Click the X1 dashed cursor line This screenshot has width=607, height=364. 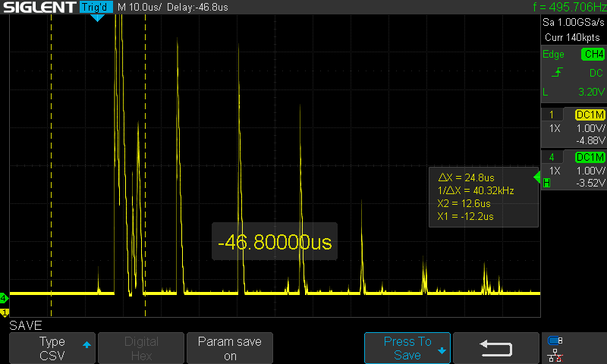coord(51,165)
